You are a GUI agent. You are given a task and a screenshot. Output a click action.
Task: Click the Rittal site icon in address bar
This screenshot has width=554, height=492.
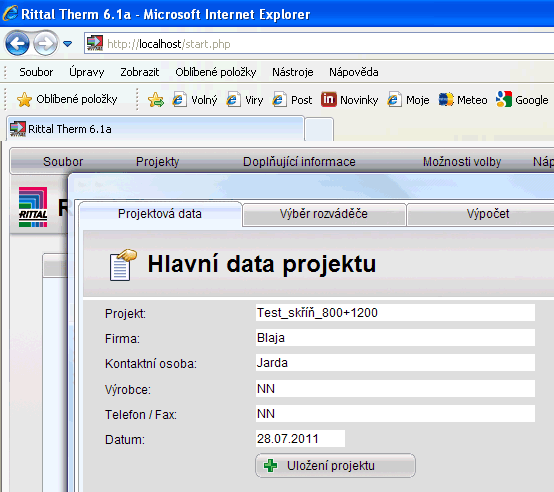(95, 43)
